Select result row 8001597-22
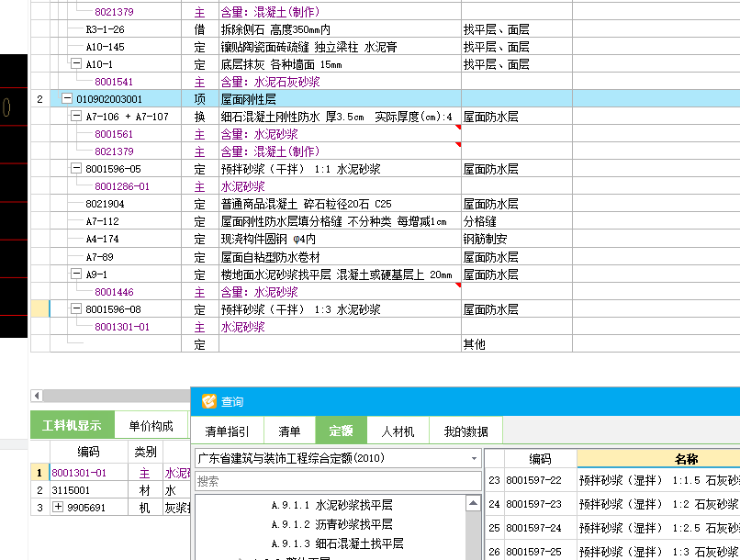This screenshot has width=740, height=560. point(612,480)
